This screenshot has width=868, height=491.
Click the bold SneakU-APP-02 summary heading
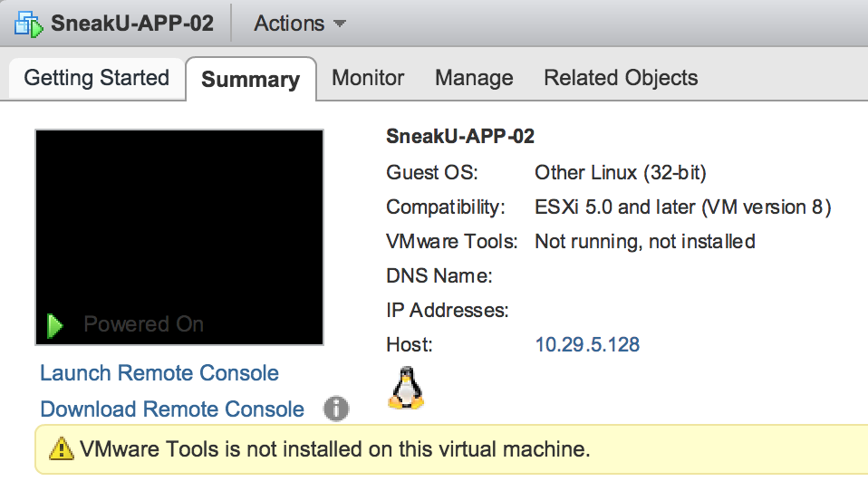click(x=460, y=136)
